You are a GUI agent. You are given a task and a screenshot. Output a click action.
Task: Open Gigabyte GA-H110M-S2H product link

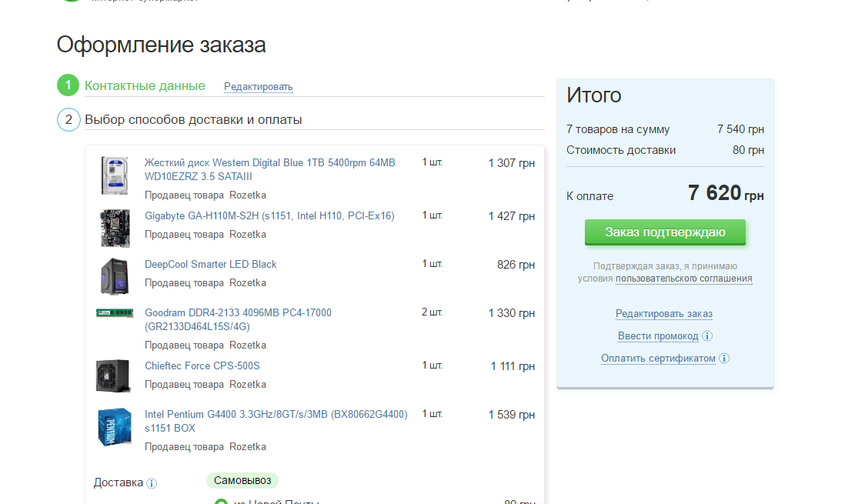tap(269, 216)
